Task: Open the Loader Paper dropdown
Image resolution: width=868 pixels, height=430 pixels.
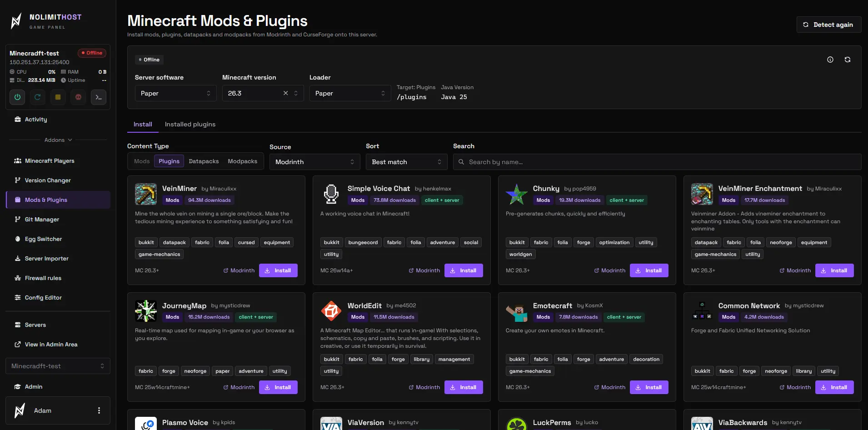Action: tap(350, 93)
